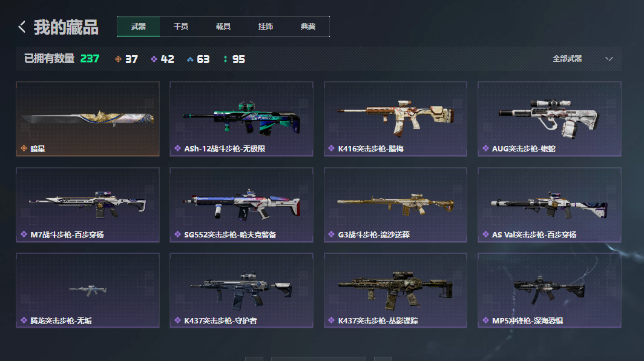Image resolution: width=644 pixels, height=361 pixels.
Task: Switch to the 载具 tab
Action: (223, 27)
